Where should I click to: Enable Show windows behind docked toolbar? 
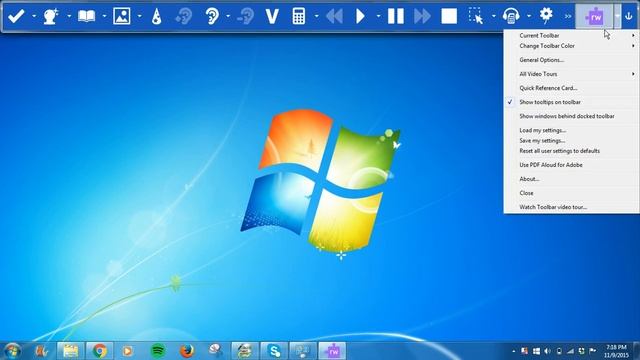(571, 116)
